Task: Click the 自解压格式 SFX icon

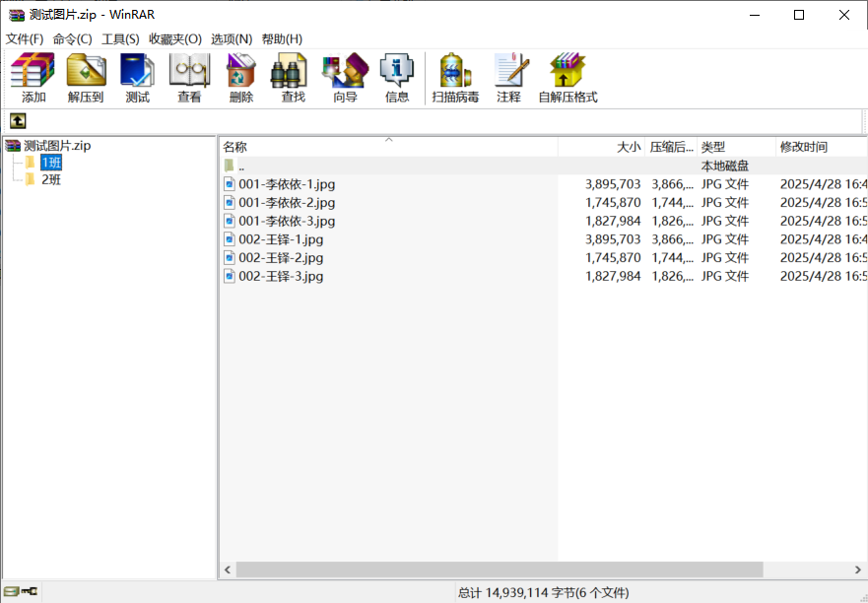Action: click(568, 78)
